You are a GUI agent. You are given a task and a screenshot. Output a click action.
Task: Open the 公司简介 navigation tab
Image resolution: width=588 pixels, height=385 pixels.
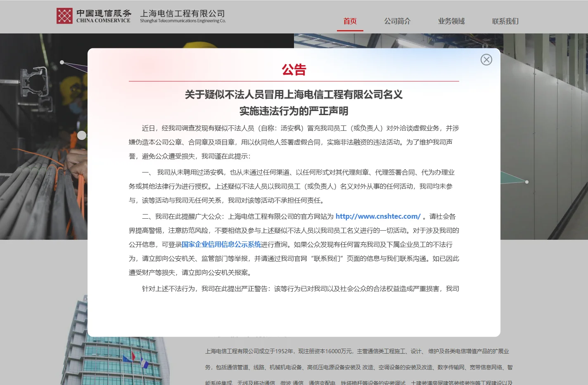(397, 21)
